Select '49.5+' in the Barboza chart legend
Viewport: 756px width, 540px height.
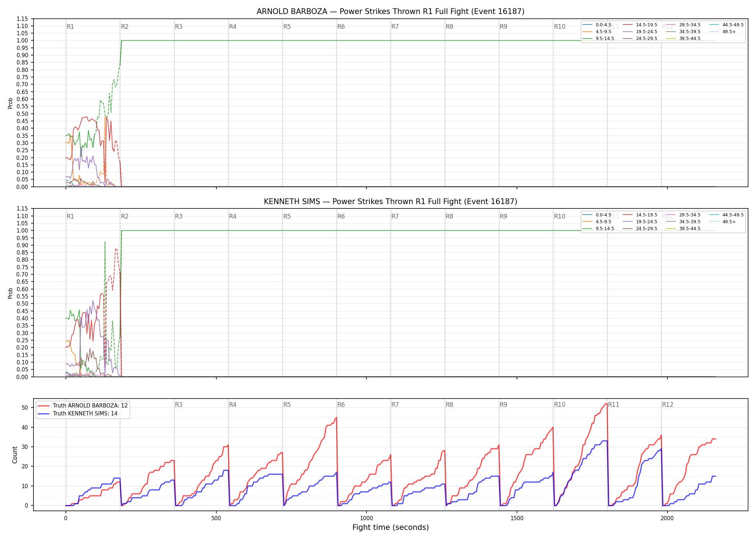[729, 32]
